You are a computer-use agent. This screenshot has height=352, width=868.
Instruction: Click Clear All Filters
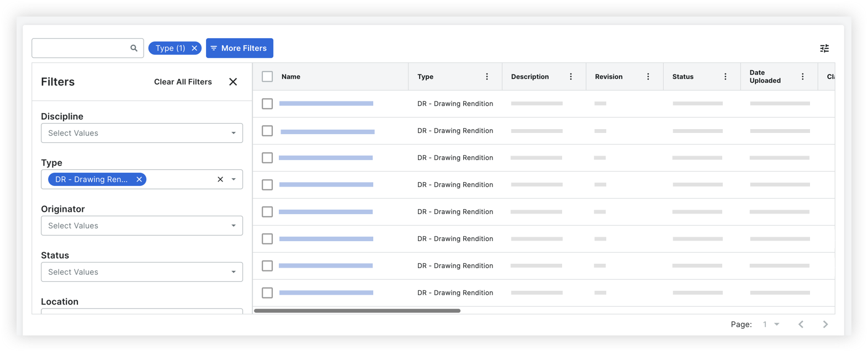(183, 82)
